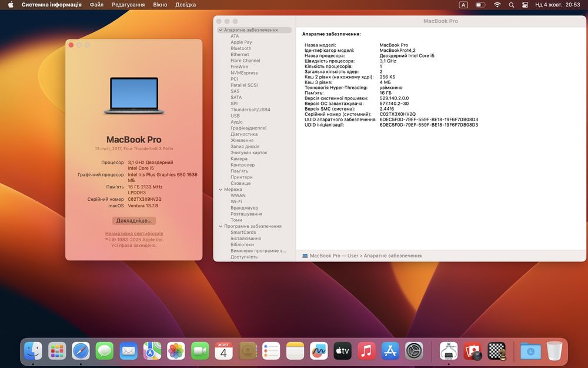The height and width of the screenshot is (368, 588).
Task: Open Launchpad in the Dock
Action: click(x=57, y=351)
